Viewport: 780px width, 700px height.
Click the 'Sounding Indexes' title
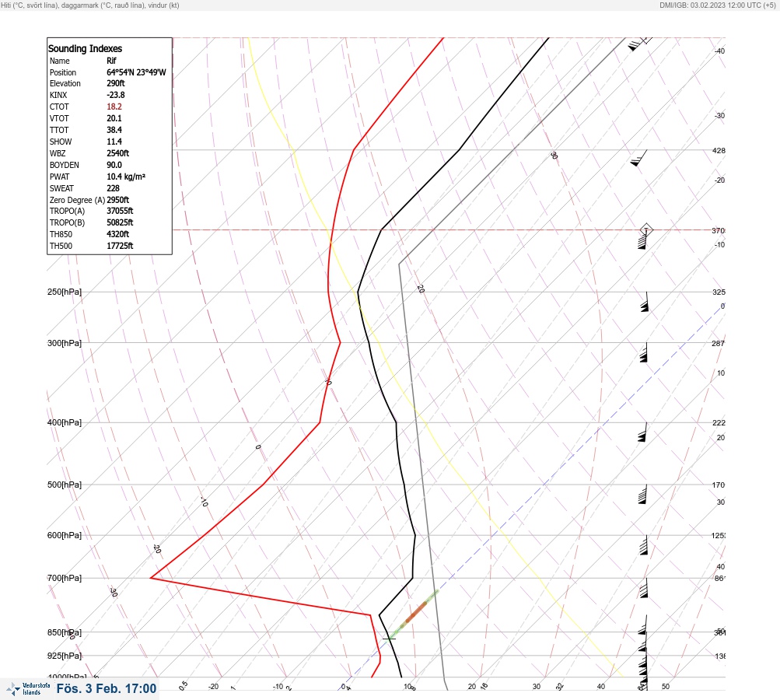(x=85, y=48)
